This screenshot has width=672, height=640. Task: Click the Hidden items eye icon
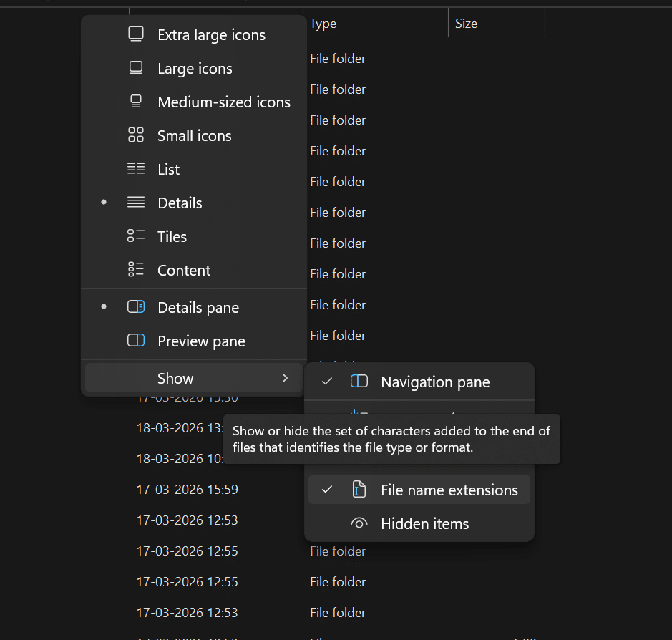(359, 523)
